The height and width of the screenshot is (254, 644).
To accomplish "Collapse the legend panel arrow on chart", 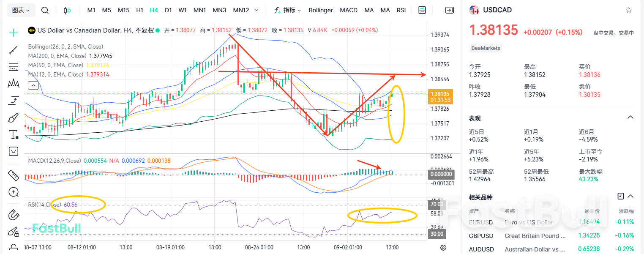I will [33, 85].
